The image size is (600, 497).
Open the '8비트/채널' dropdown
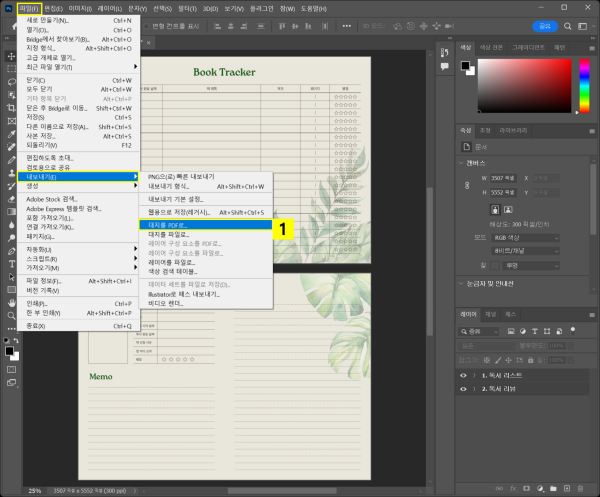pyautogui.click(x=525, y=251)
